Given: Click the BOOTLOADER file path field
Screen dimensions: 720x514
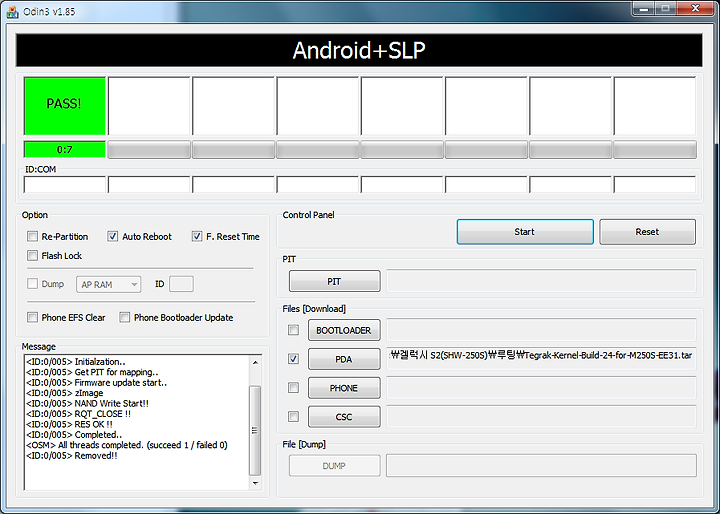Looking at the screenshot, I should pyautogui.click(x=541, y=330).
